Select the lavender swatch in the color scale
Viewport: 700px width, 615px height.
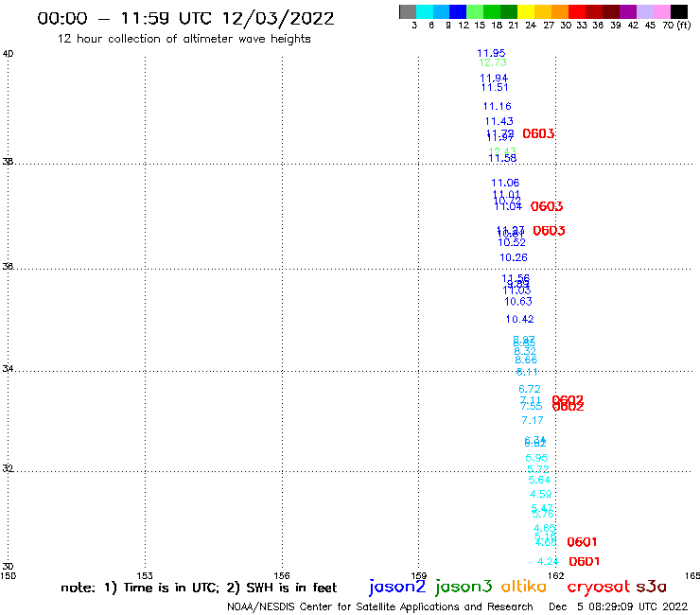point(645,11)
